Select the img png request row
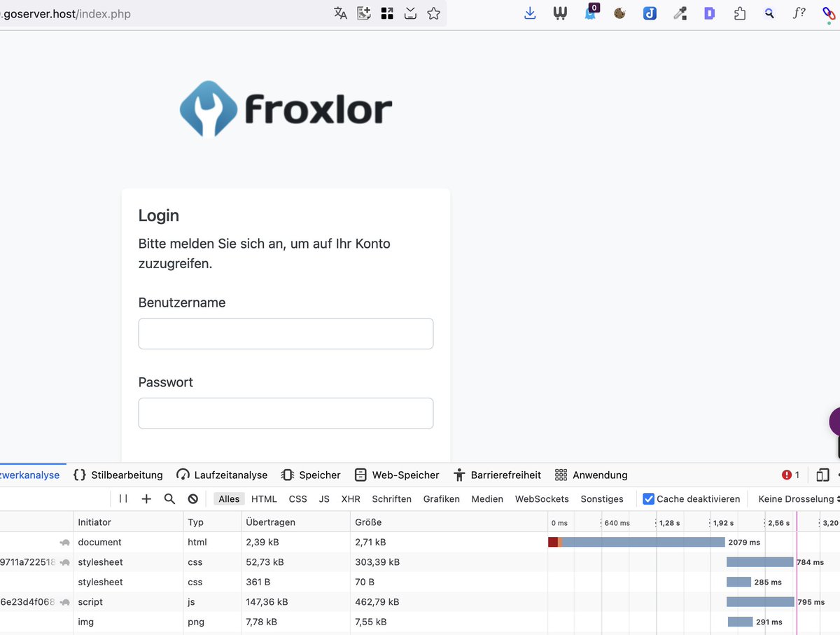840x635 pixels. [x=420, y=622]
